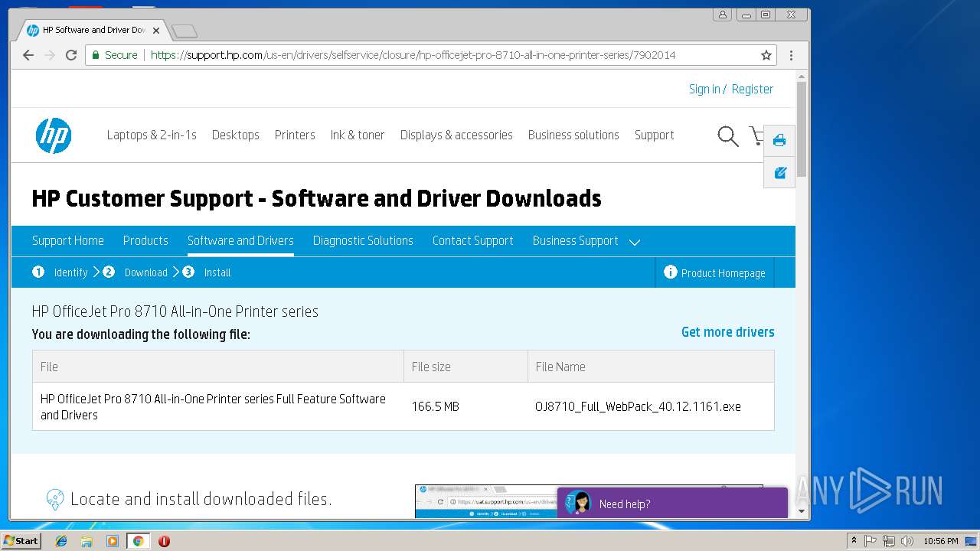Click the File column header
The height and width of the screenshot is (551, 980).
click(x=218, y=367)
